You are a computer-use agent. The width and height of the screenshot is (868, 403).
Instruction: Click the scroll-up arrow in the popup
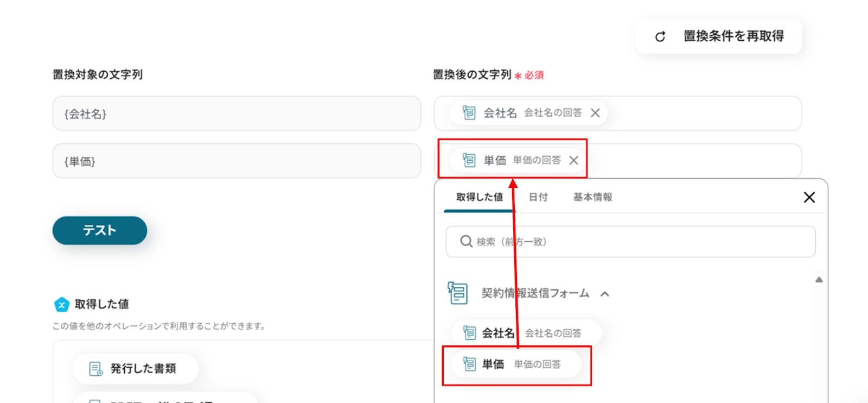pyautogui.click(x=819, y=280)
